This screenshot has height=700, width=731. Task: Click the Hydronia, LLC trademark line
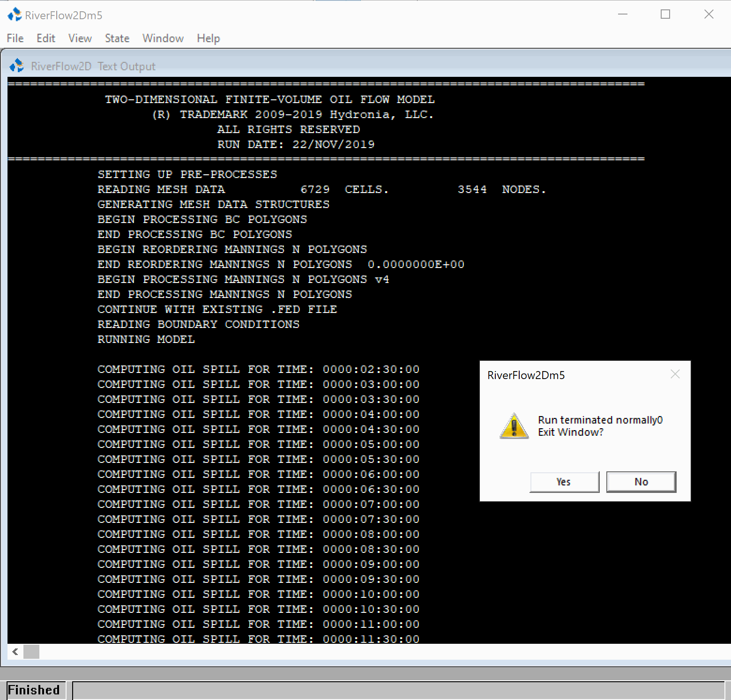[293, 114]
